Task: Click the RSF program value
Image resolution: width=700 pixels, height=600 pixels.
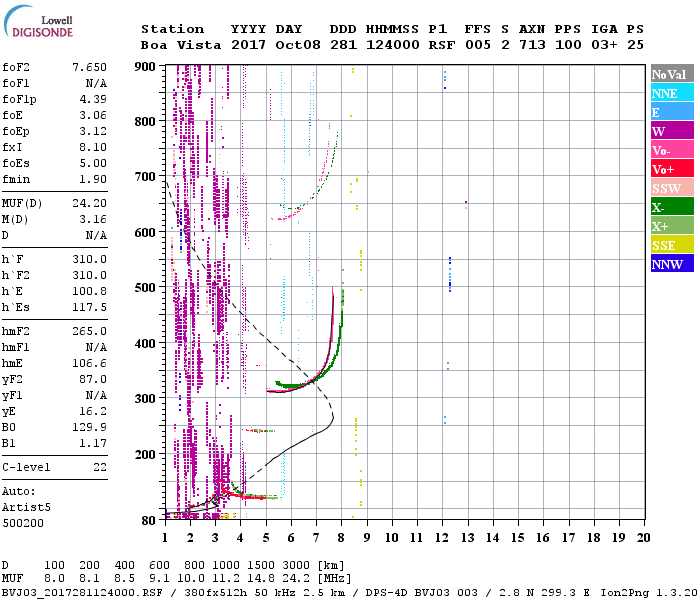Action: pos(442,45)
